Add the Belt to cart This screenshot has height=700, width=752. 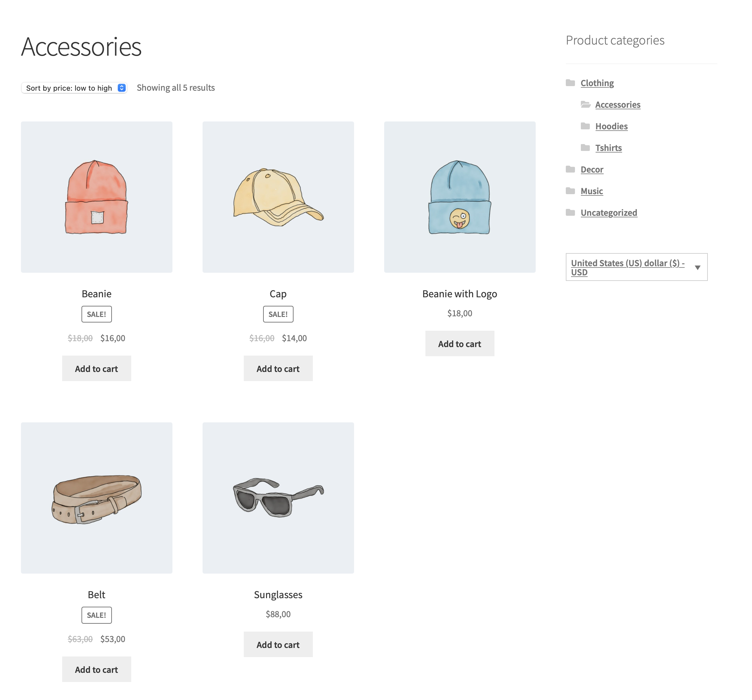pos(97,669)
